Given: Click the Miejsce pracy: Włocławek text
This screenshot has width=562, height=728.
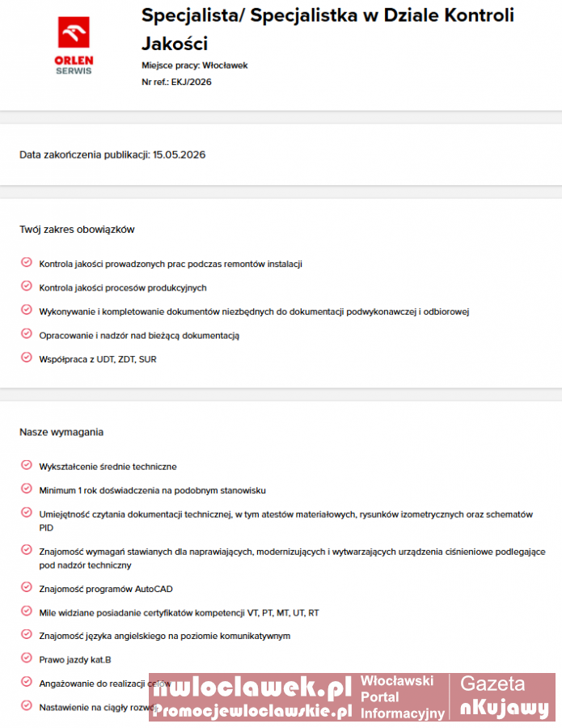Looking at the screenshot, I should pos(194,66).
